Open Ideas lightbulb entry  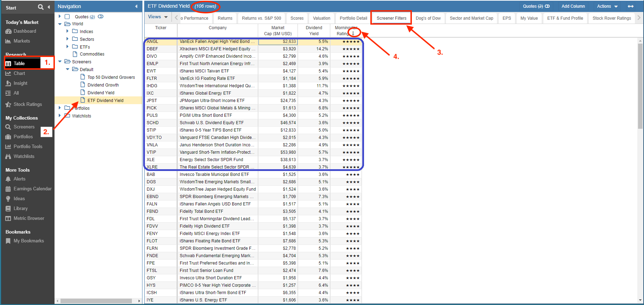15,199
